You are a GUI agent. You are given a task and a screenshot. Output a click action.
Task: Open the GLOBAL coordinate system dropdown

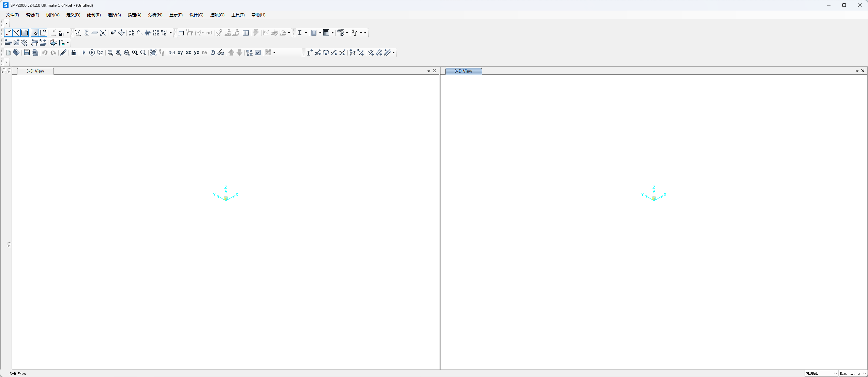tap(820, 373)
